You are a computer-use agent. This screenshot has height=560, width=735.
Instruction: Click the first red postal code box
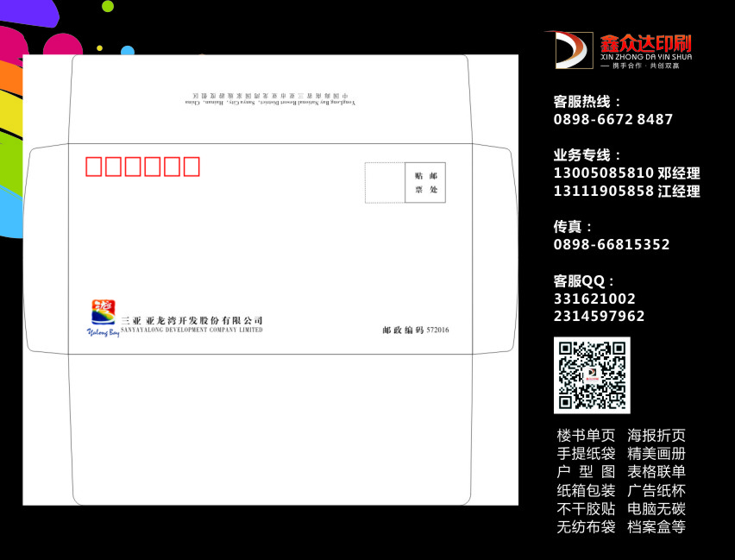[94, 167]
